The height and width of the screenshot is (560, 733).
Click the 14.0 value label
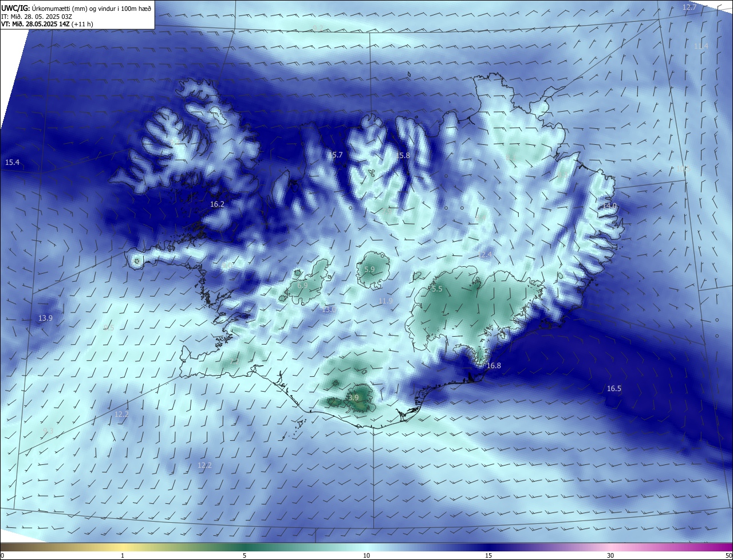609,206
